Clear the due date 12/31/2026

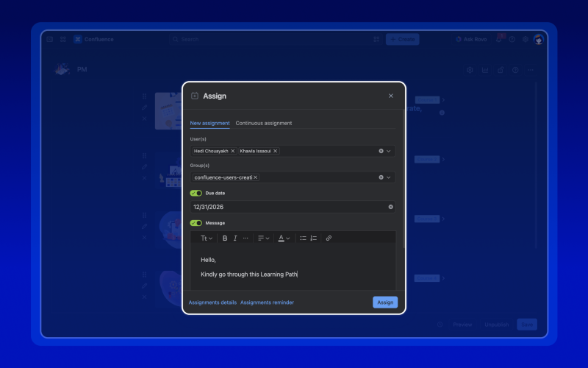[x=391, y=207]
